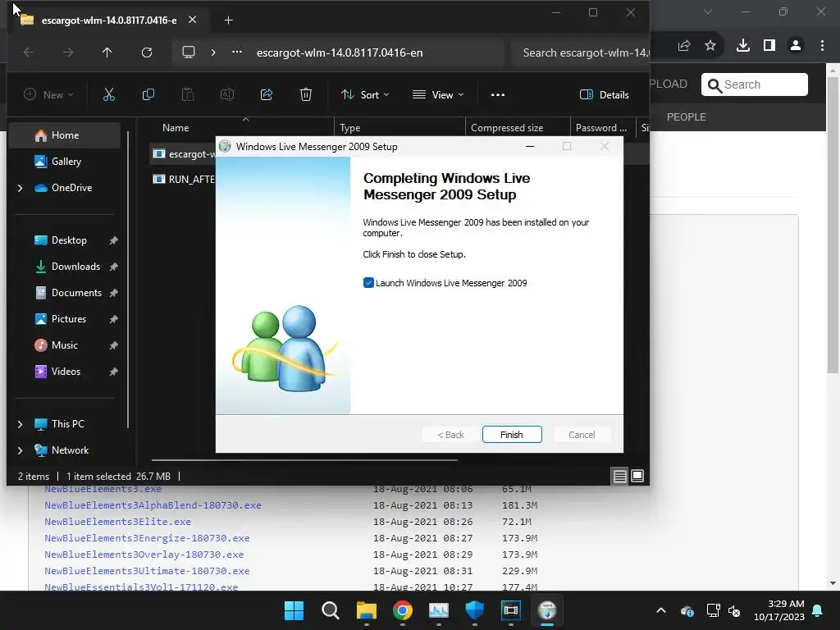Open the NewBlueElements3AlphaBlend-180730.exe link
The image size is (840, 630).
point(153,505)
